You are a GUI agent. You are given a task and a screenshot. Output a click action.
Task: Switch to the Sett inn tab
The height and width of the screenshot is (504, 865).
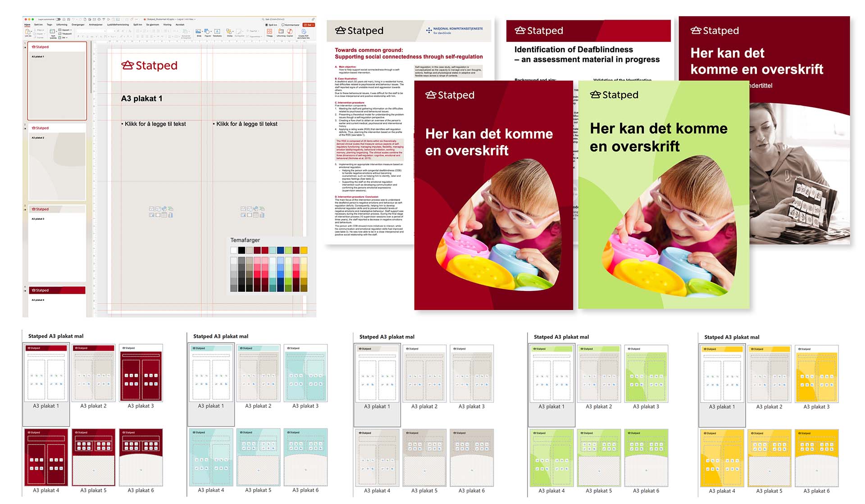38,25
